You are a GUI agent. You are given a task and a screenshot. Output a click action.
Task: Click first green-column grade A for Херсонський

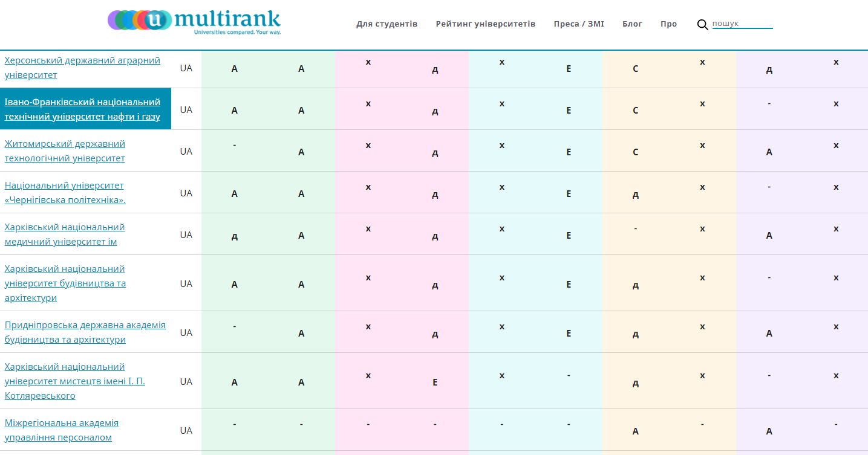(x=235, y=69)
